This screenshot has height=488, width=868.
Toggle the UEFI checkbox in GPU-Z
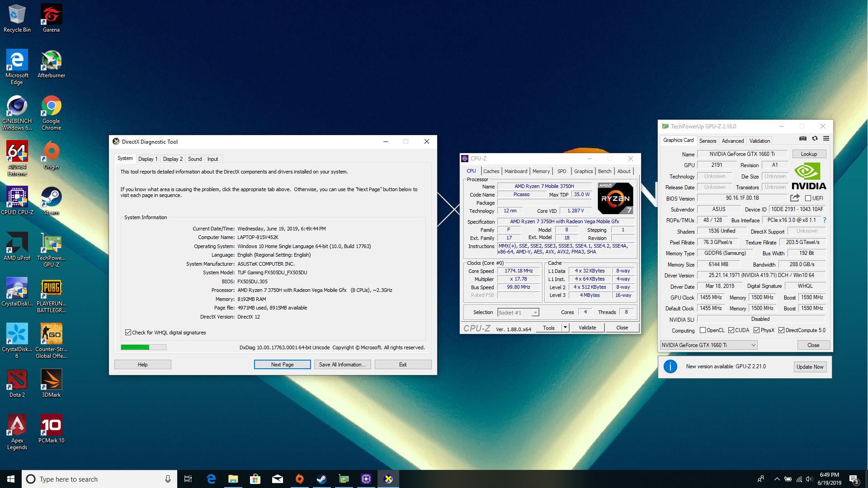808,198
